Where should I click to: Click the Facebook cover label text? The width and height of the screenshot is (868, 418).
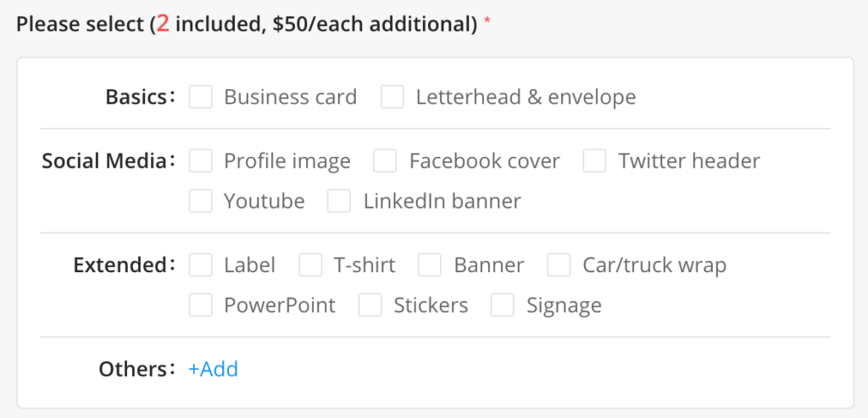click(x=484, y=160)
